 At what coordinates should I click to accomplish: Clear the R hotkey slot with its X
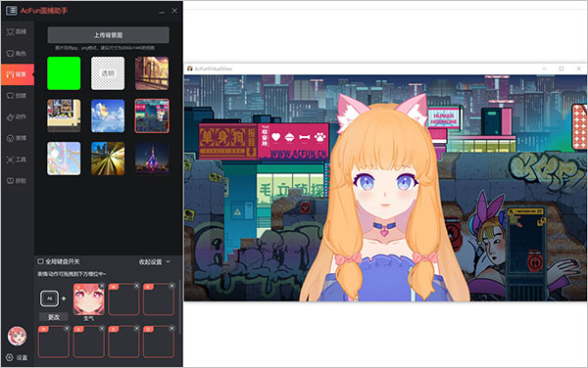click(x=67, y=328)
